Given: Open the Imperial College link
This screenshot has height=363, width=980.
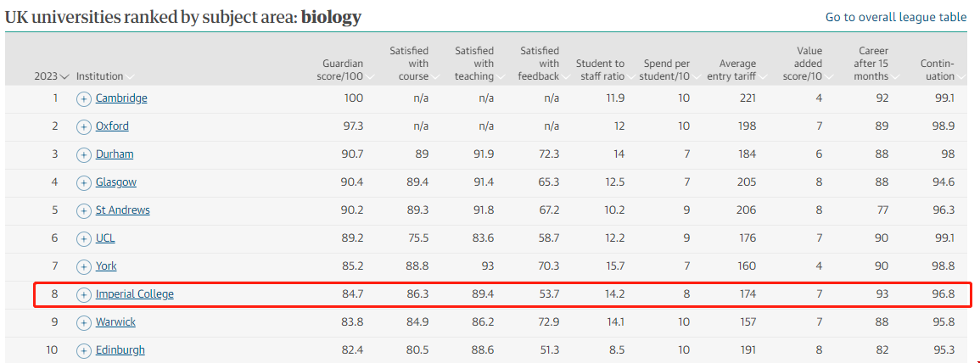Looking at the screenshot, I should click(x=134, y=294).
